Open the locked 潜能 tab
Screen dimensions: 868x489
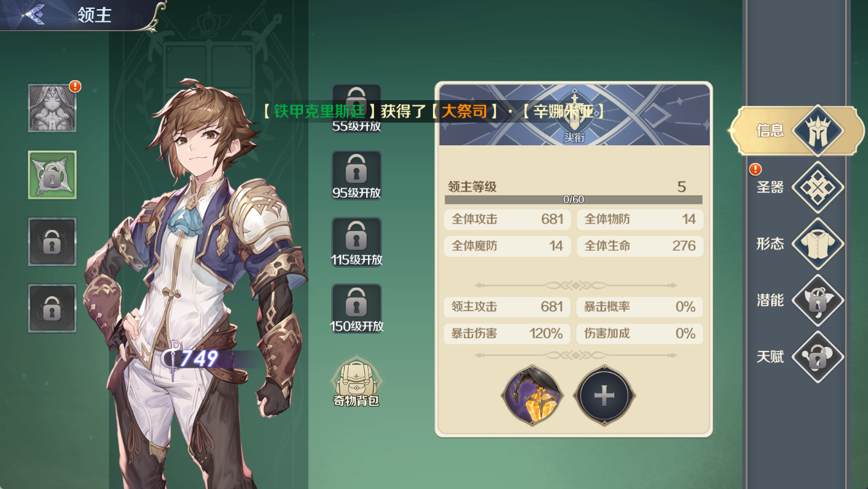click(795, 300)
